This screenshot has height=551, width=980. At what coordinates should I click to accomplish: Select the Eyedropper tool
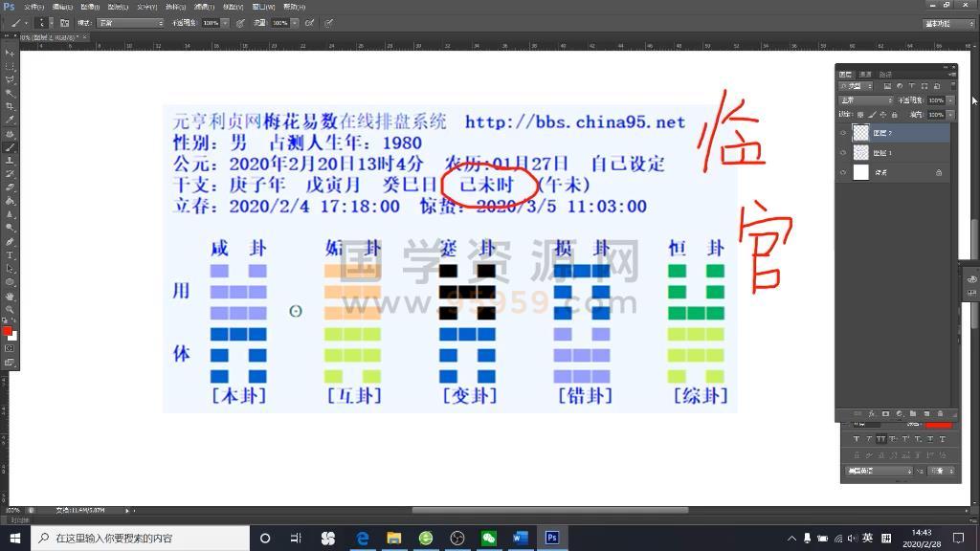point(10,120)
